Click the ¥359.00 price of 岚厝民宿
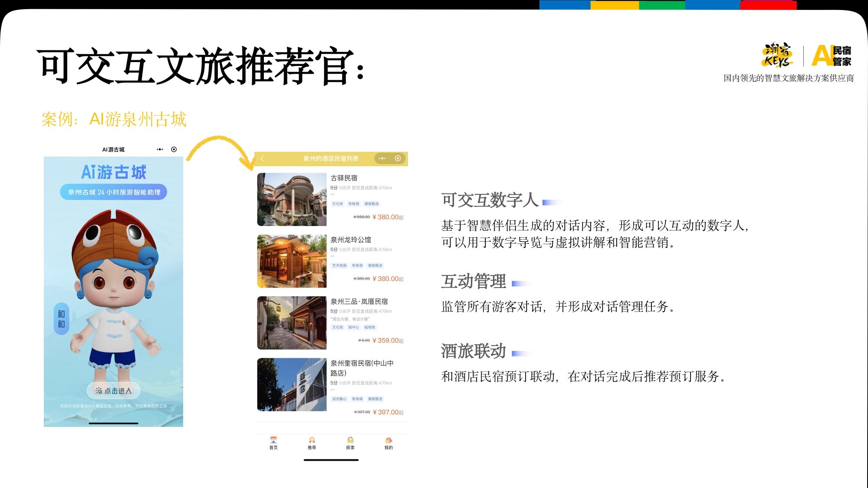 [388, 341]
